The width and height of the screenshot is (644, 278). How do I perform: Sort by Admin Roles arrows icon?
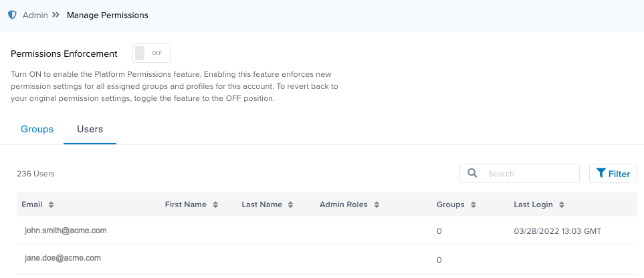point(376,205)
